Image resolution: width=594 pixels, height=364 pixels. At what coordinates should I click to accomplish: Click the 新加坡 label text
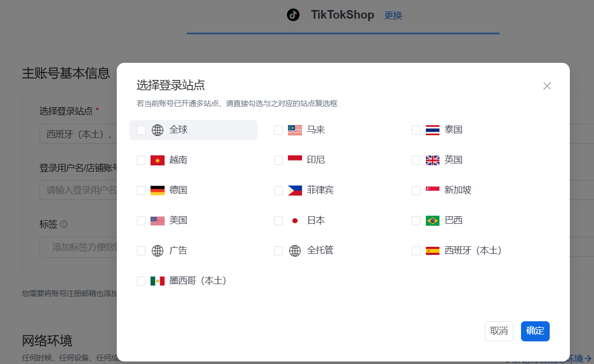point(458,190)
